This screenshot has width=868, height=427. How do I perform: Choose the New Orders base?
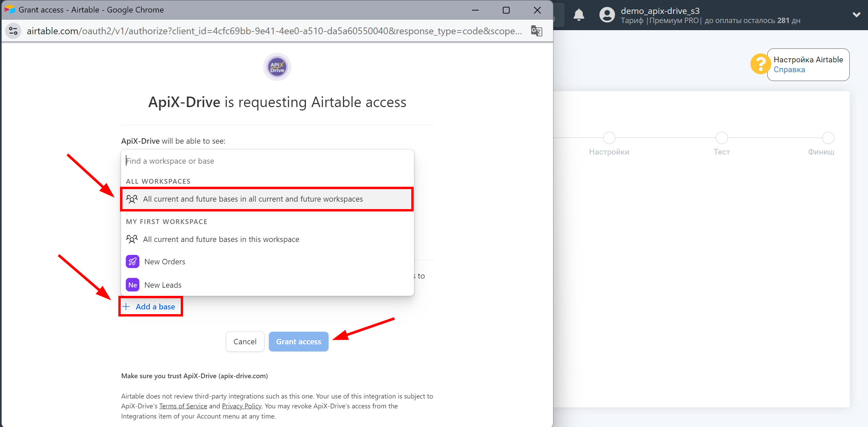[268, 262]
